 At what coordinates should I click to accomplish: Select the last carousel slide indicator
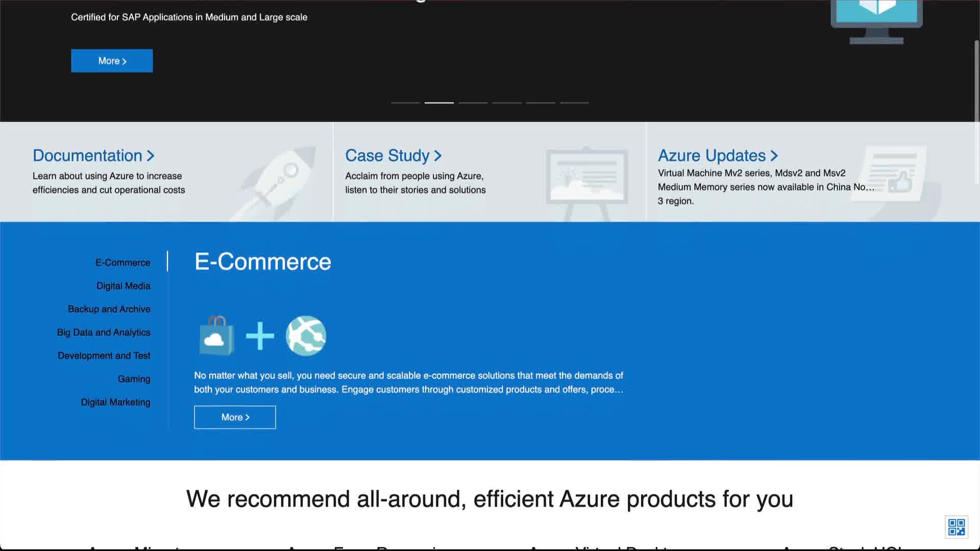[574, 103]
